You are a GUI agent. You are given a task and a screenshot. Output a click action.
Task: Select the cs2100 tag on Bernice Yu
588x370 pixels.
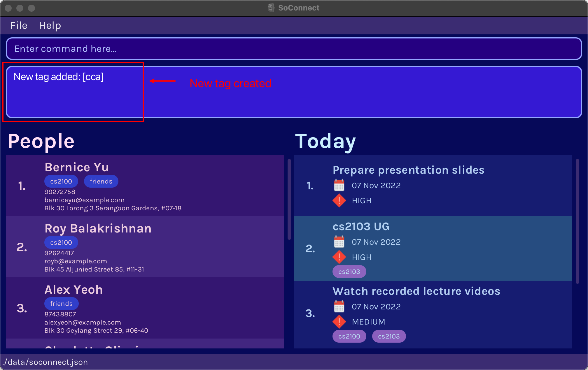[61, 181]
